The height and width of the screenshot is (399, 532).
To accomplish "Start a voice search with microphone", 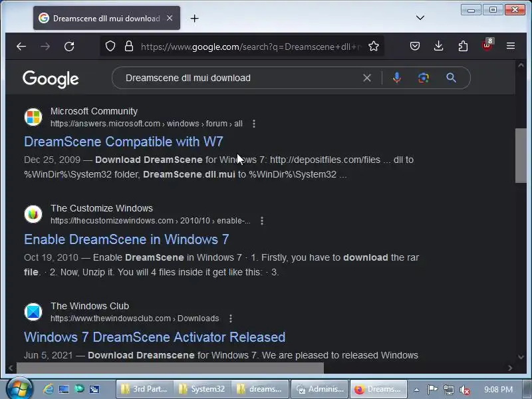I will (396, 78).
